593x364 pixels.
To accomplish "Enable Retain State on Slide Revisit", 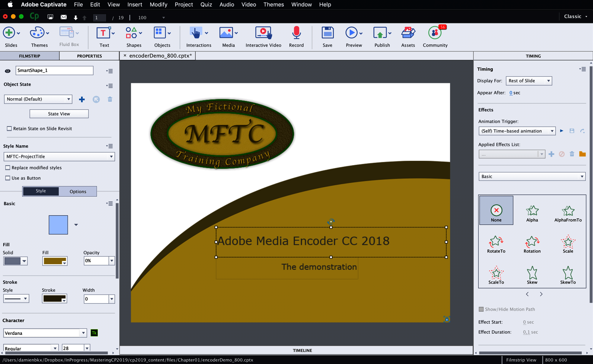I will (9, 129).
